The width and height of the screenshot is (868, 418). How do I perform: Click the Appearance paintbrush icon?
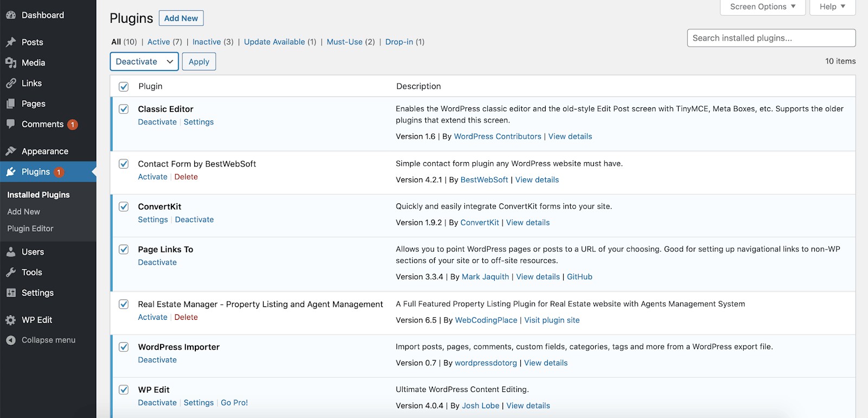tap(11, 151)
